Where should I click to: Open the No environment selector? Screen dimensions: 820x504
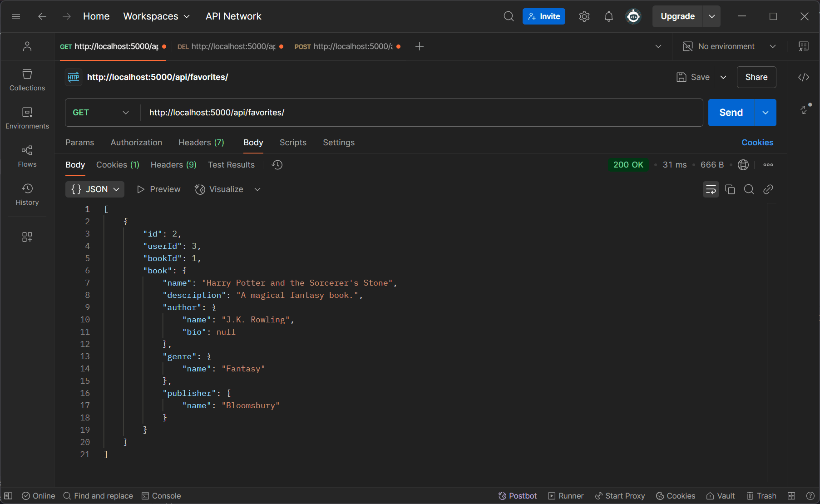tap(730, 46)
